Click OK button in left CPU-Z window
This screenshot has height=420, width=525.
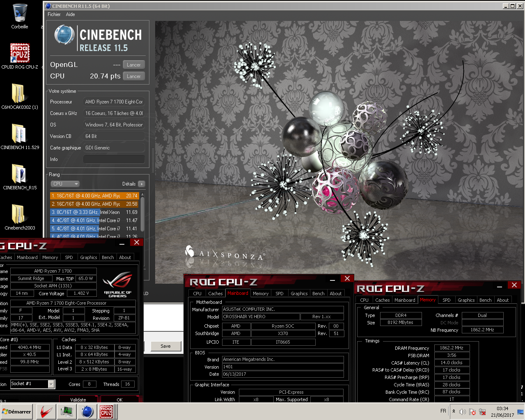[x=119, y=399]
